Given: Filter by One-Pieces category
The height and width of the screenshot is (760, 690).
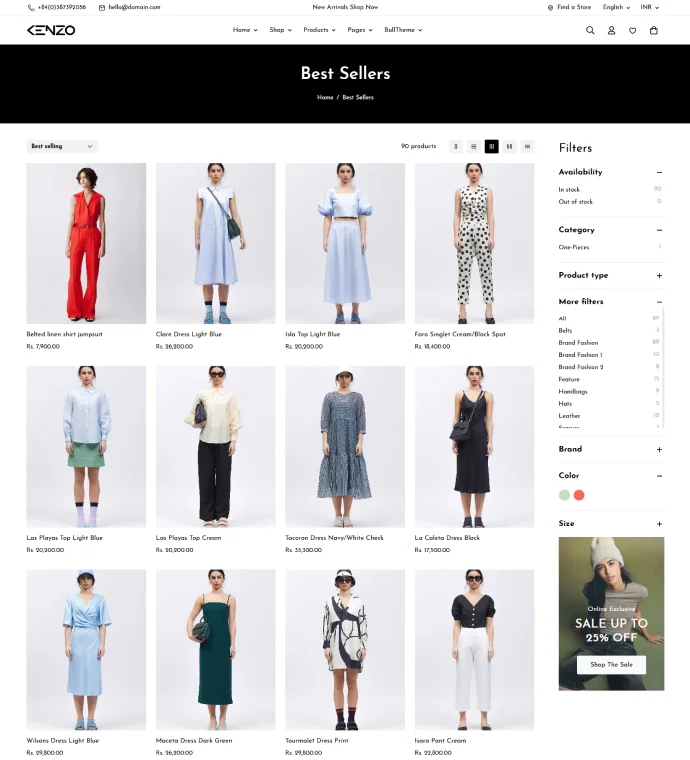Looking at the screenshot, I should (574, 247).
